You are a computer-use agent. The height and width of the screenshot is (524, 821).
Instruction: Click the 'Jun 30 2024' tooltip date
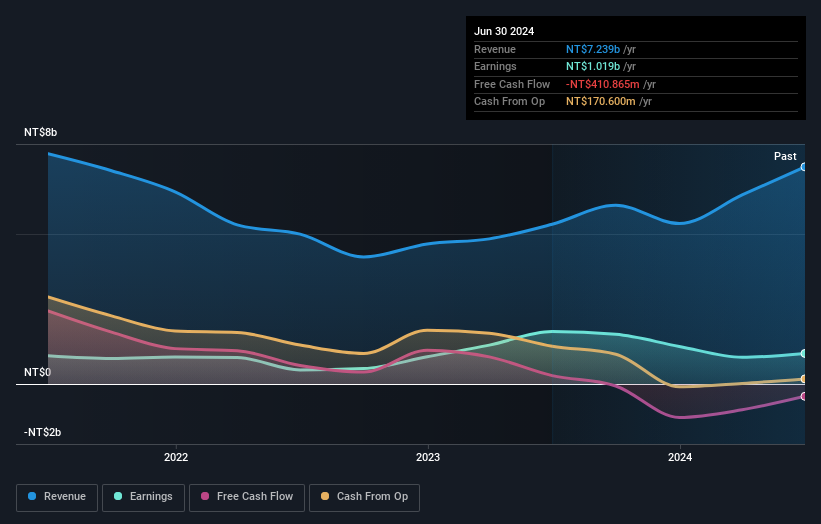coord(504,31)
